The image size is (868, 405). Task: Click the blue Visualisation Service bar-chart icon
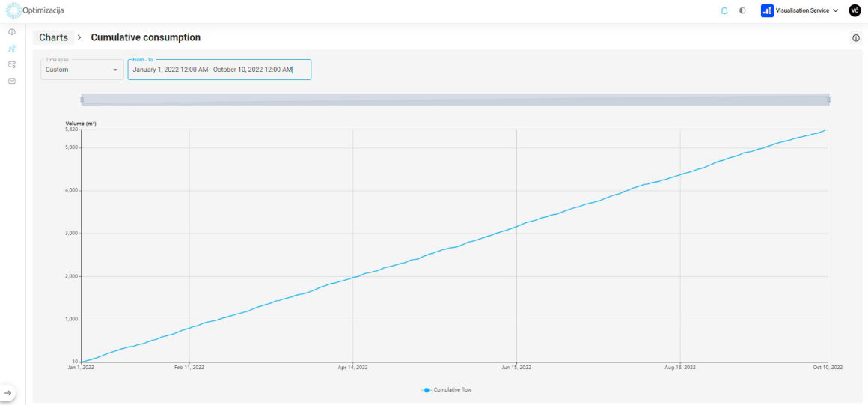pos(767,10)
